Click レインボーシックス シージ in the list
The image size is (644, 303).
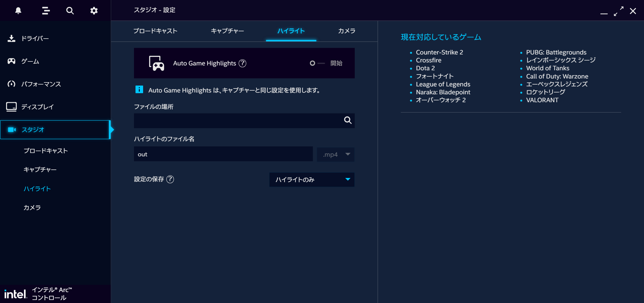(x=561, y=60)
